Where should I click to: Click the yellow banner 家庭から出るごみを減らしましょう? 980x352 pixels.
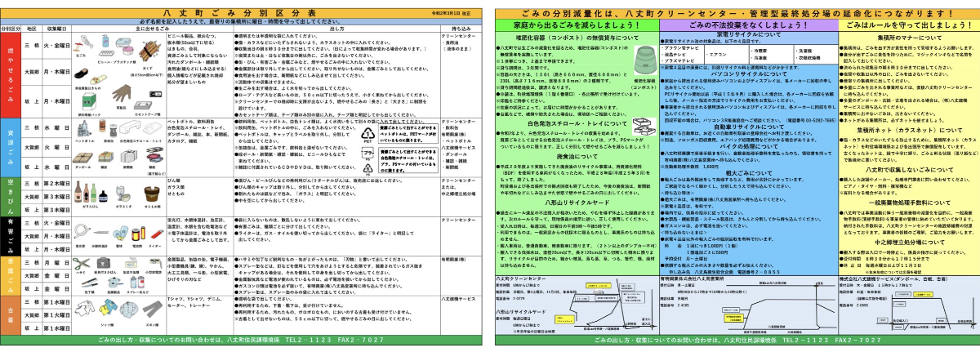[578, 25]
